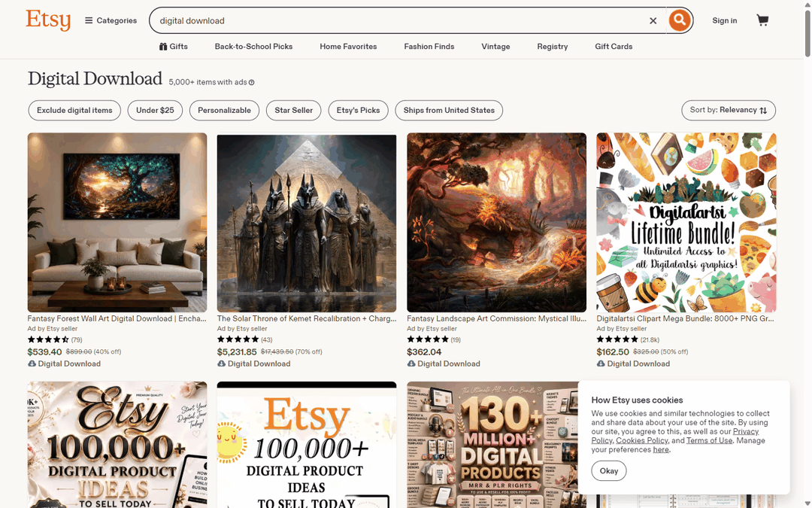Open the Fantasy Landscape Art Commission thumbnail
The width and height of the screenshot is (812, 508).
497,222
